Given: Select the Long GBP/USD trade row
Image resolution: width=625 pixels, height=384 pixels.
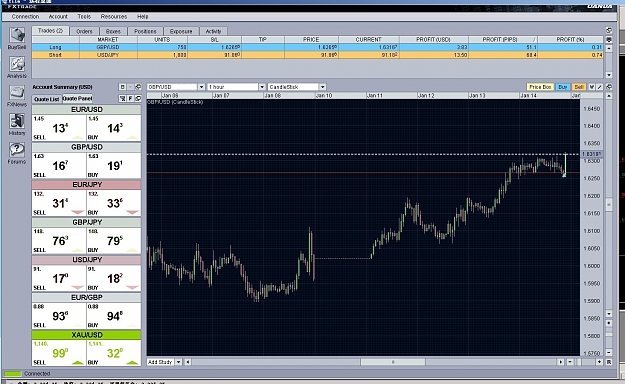Looking at the screenshot, I should click(317, 47).
